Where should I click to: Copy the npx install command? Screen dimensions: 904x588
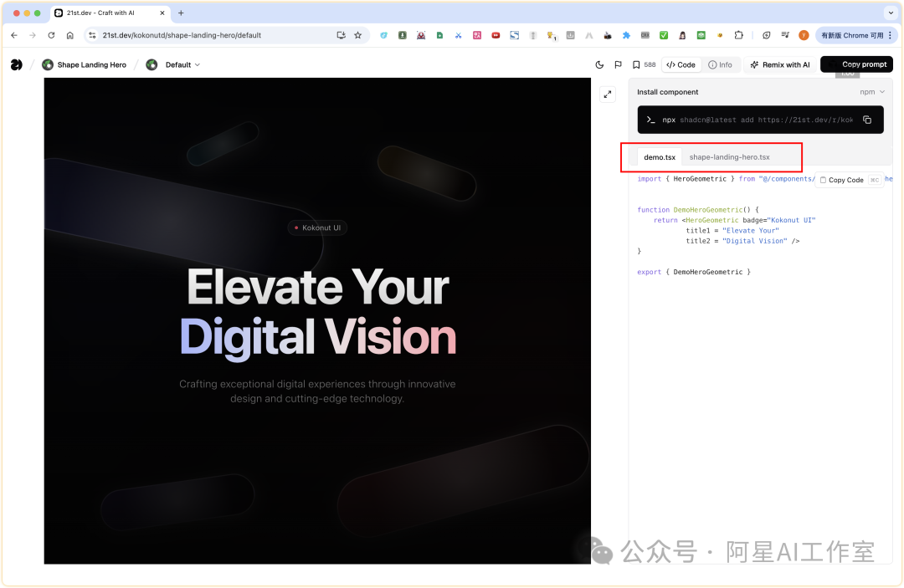[x=867, y=120]
